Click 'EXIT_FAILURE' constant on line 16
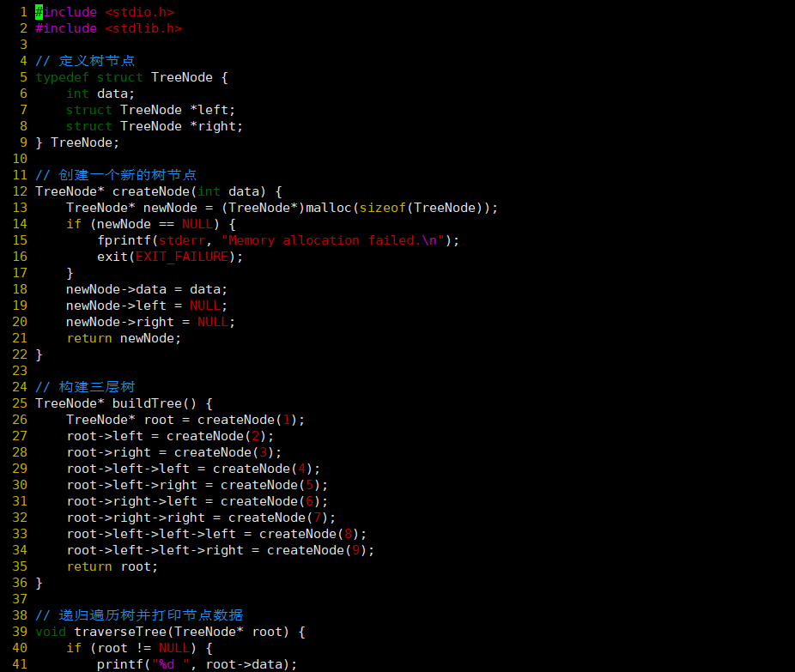 [182, 257]
